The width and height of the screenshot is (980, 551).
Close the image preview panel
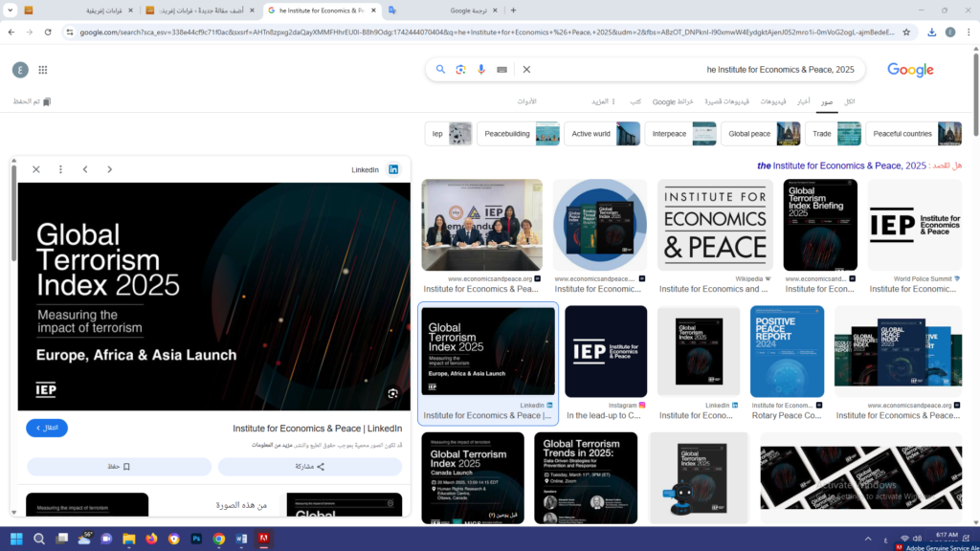pos(36,169)
